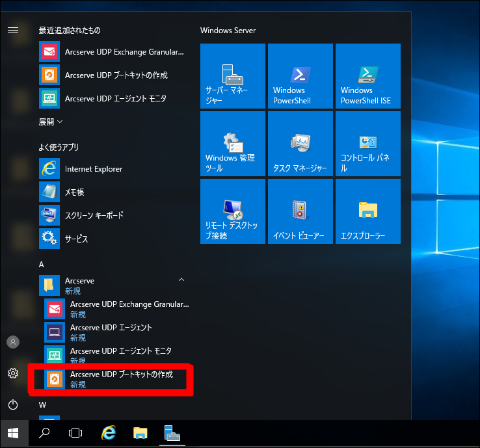Screen dimensions: 480x448
Task: Open Settings gear in Start sidebar
Action: pos(13,373)
